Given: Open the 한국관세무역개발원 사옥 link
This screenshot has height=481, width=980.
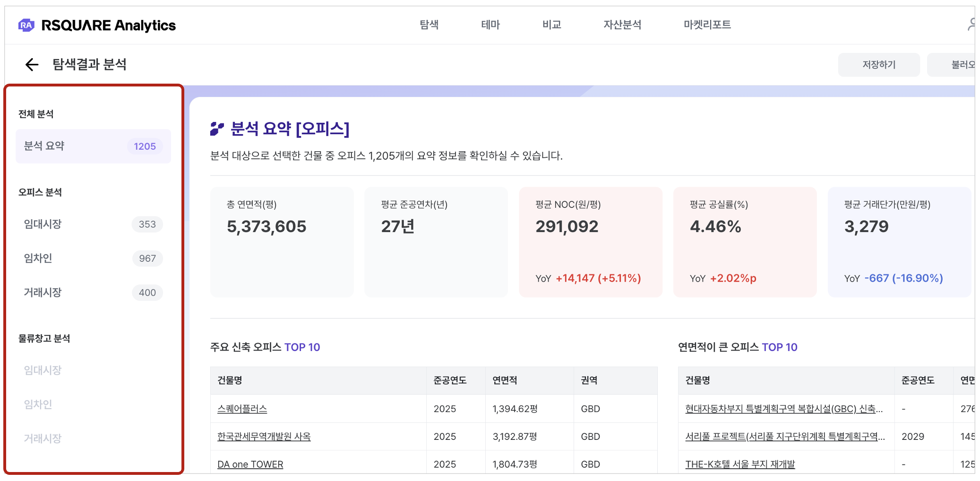Looking at the screenshot, I should click(264, 437).
